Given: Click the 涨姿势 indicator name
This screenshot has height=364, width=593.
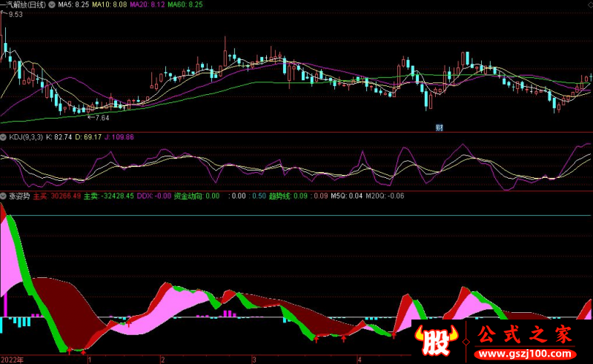Looking at the screenshot, I should 19,196.
